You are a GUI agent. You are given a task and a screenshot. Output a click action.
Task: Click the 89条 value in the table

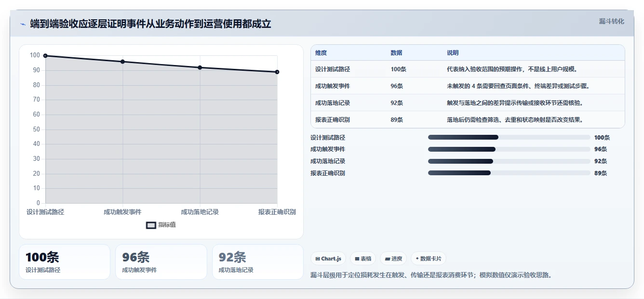pos(397,120)
